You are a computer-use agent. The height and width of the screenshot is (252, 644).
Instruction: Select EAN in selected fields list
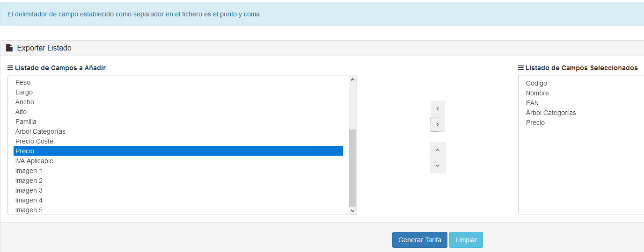tap(532, 103)
